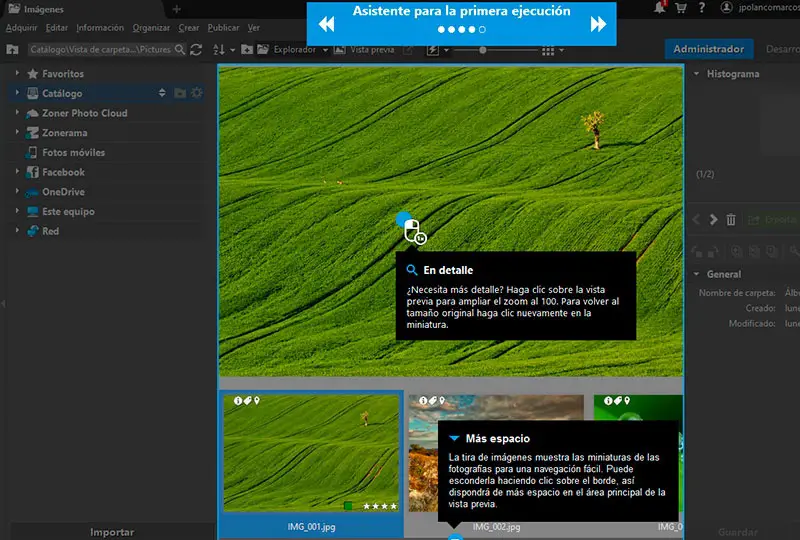Screen dimensions: 800x540
Task: Click location pin icon on IMG_001 thumbnail
Action: click(x=257, y=401)
